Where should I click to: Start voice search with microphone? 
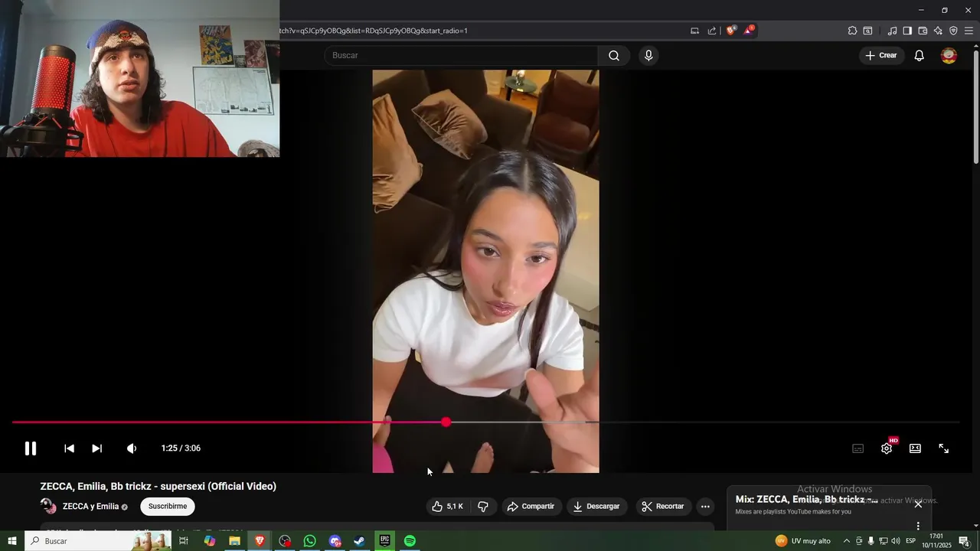(x=648, y=55)
